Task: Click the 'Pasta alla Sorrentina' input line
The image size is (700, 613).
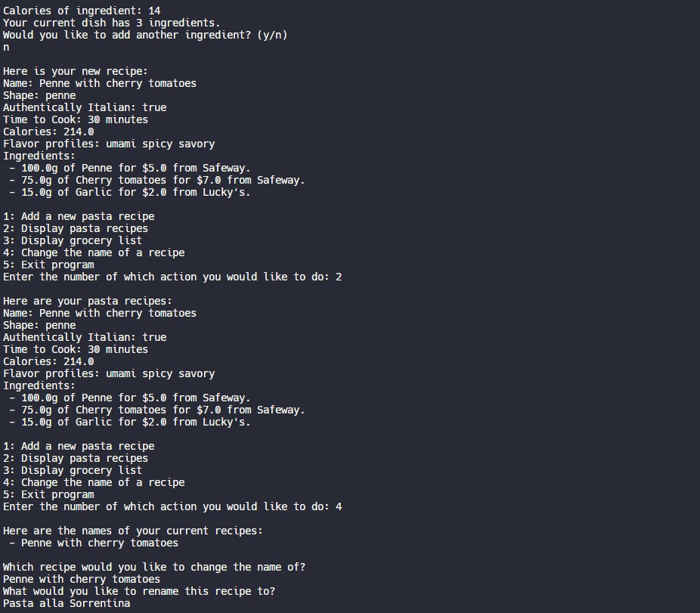Action: tap(67, 603)
